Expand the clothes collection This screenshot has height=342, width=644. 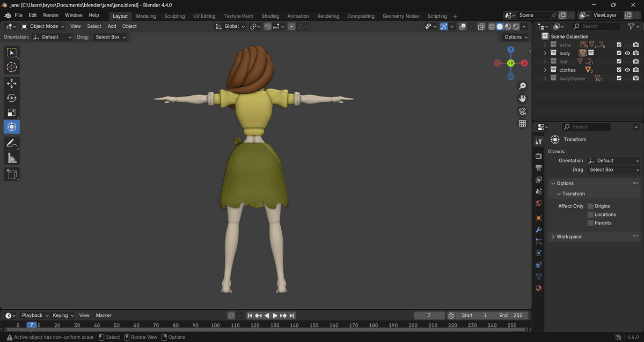pos(545,70)
